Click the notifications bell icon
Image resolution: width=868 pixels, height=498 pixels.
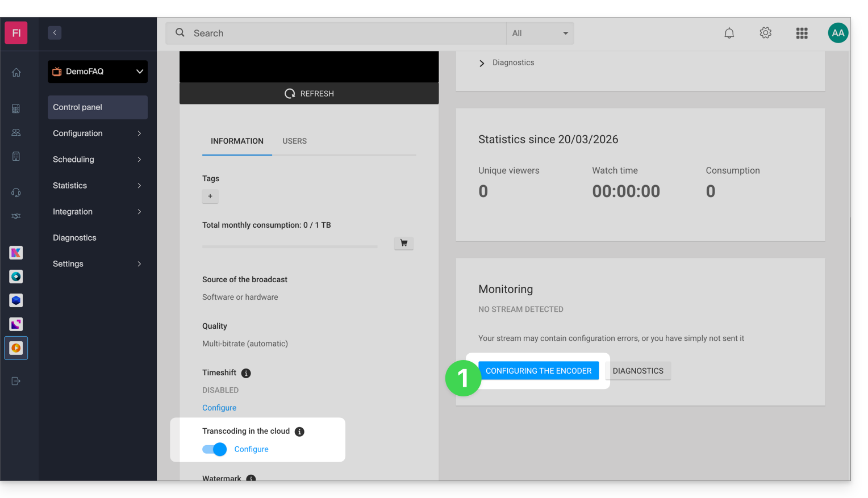pyautogui.click(x=729, y=33)
